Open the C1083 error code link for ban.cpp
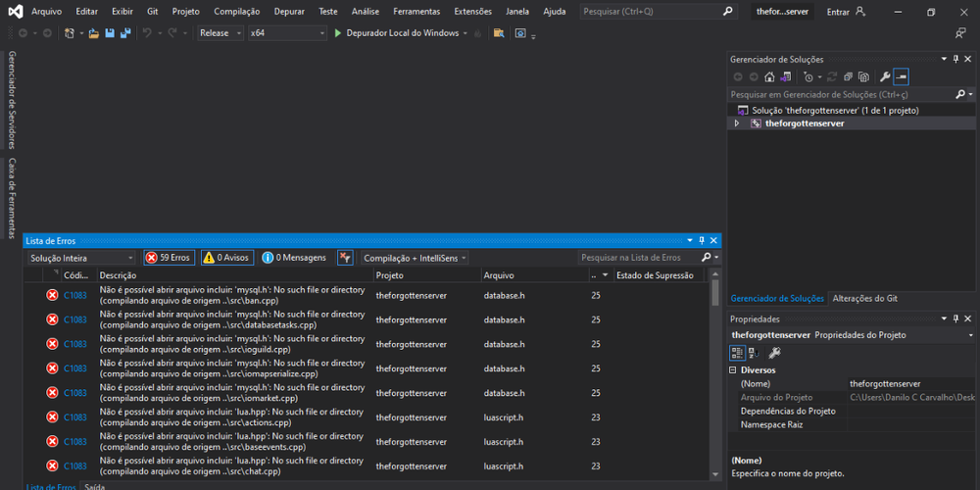Image resolution: width=980 pixels, height=490 pixels. [75, 295]
